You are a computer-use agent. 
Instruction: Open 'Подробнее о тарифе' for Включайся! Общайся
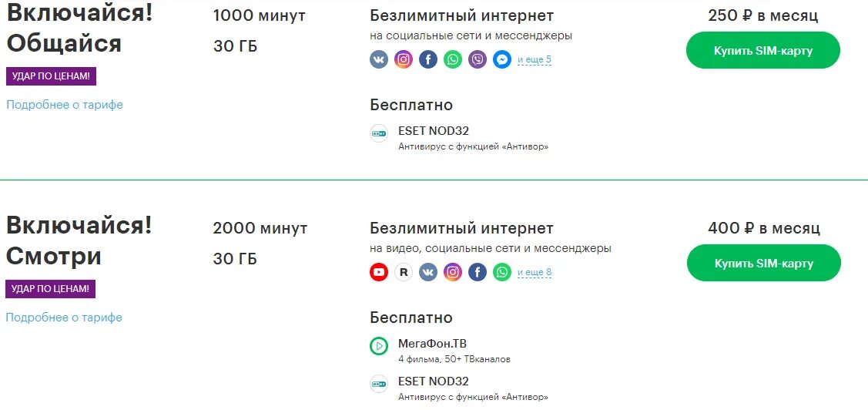click(x=65, y=105)
